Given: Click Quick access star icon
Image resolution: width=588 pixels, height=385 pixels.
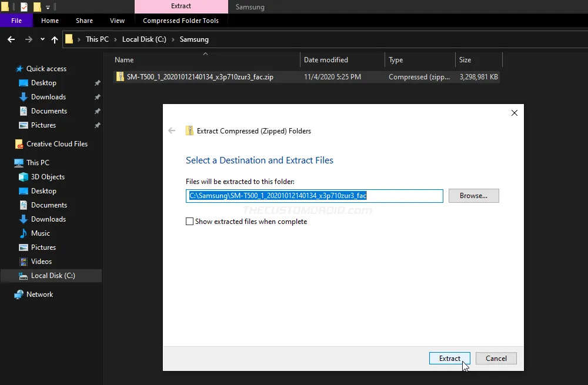Looking at the screenshot, I should tap(19, 69).
